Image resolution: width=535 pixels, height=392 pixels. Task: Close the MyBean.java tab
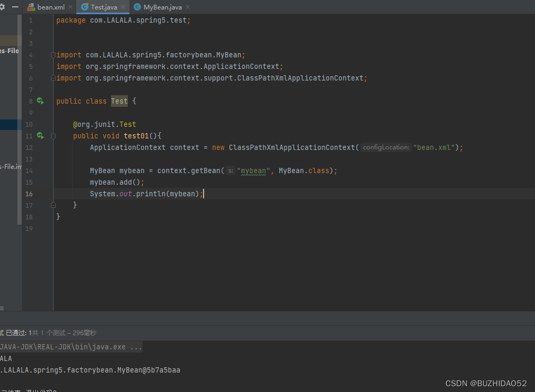[188, 7]
